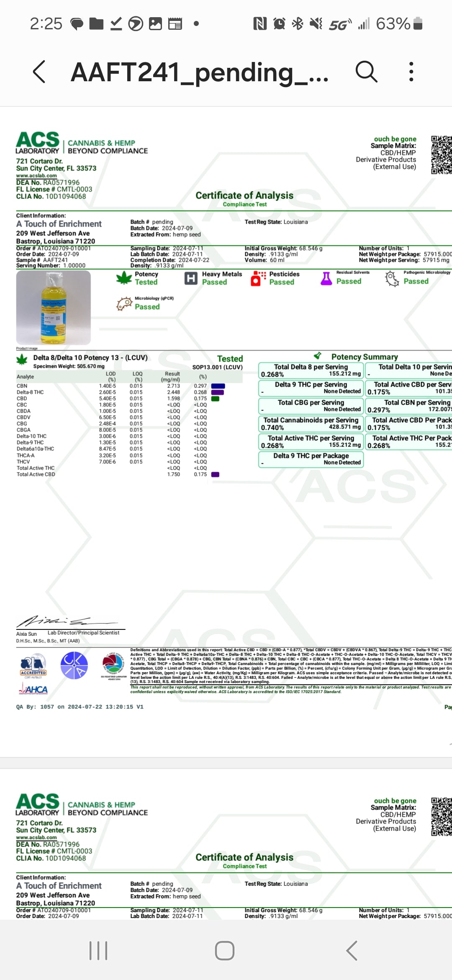Open the www.acslab.com link on page one
Image resolution: width=452 pixels, height=980 pixels.
[36, 176]
